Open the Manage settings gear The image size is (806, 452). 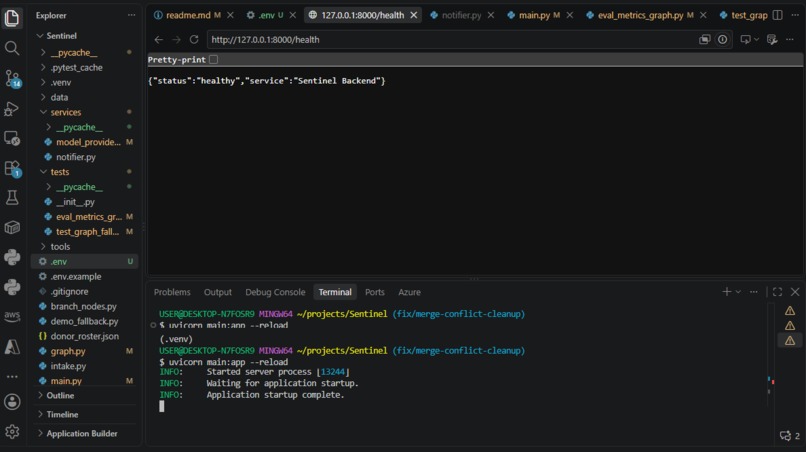pyautogui.click(x=12, y=431)
